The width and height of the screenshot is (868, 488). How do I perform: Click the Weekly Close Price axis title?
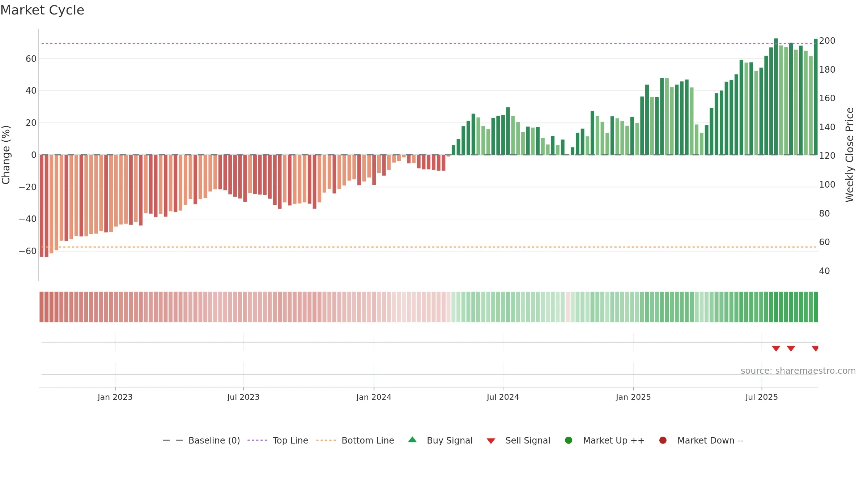[x=850, y=155]
